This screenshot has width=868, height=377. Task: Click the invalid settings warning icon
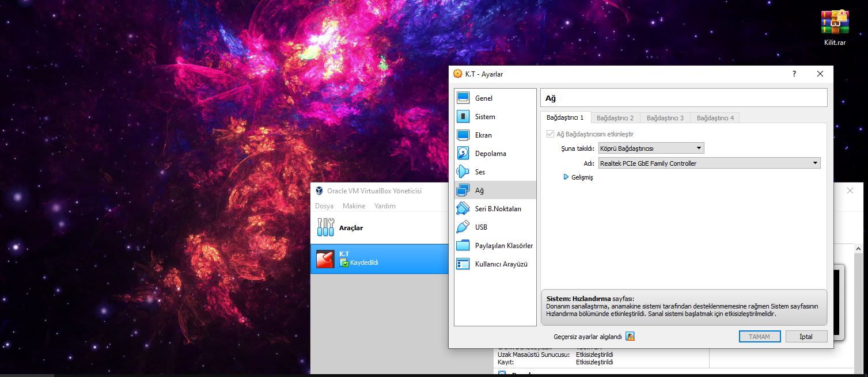coord(630,337)
